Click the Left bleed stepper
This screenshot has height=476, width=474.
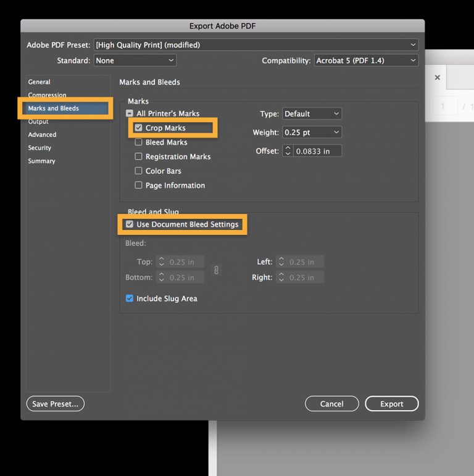[281, 261]
